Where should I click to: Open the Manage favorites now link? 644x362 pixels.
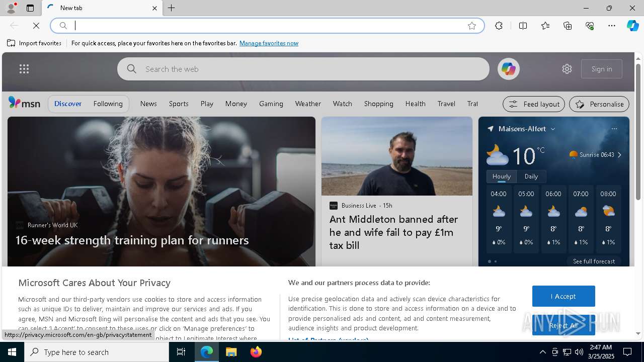[269, 43]
